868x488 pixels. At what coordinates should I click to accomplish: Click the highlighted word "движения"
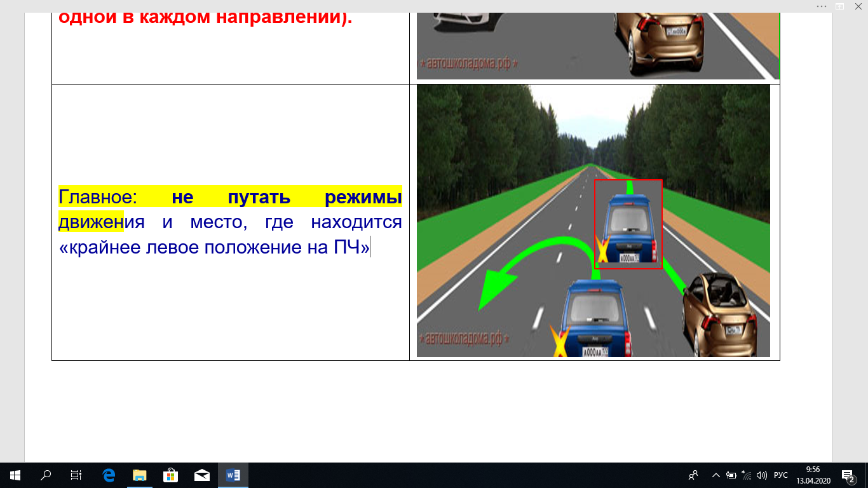[x=102, y=222]
